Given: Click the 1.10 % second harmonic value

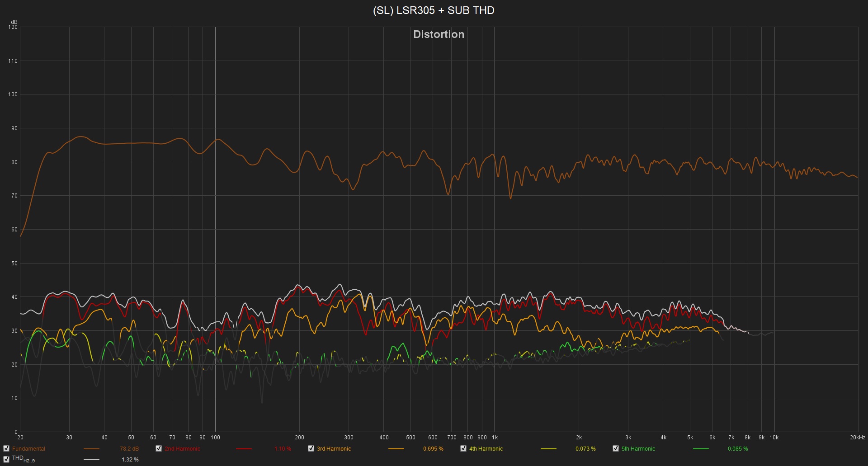Looking at the screenshot, I should point(283,449).
